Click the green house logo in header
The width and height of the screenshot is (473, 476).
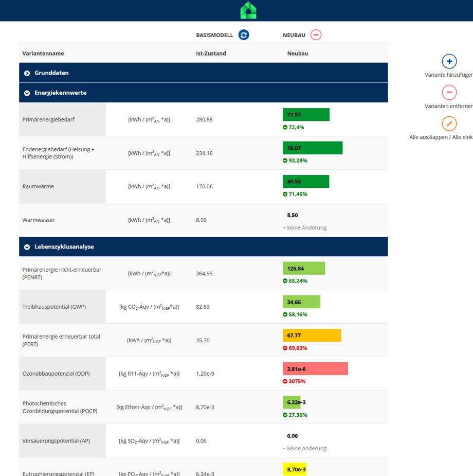[248, 10]
